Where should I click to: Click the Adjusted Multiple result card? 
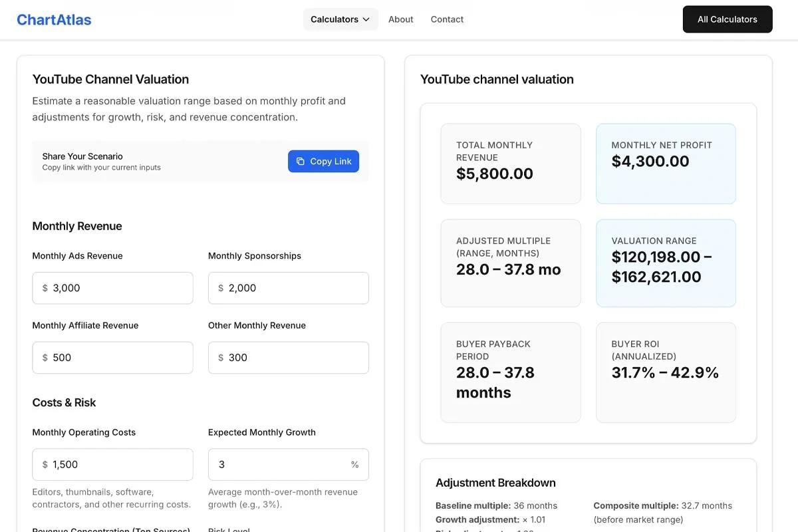510,263
